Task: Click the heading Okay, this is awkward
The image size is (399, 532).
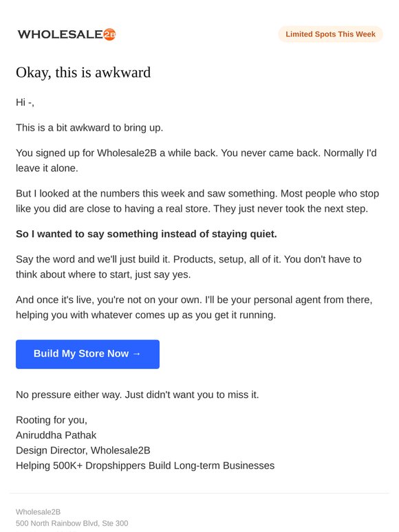Action: (x=83, y=73)
